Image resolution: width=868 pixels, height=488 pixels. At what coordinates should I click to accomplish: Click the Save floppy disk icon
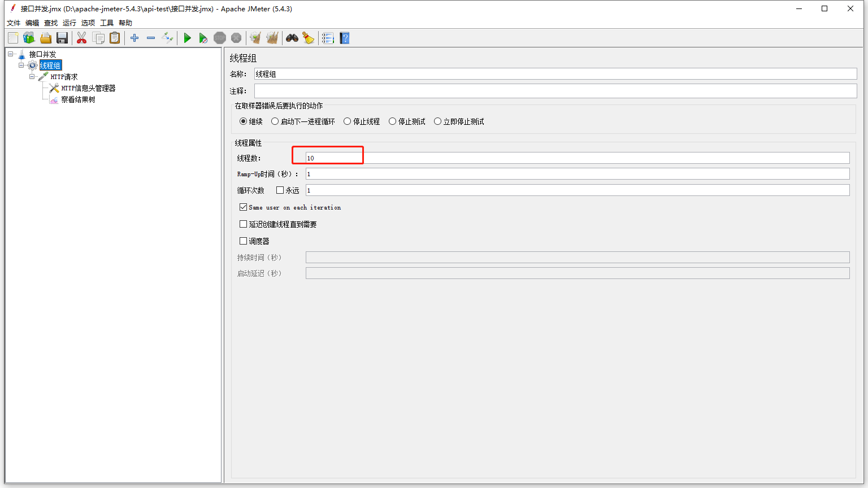62,38
